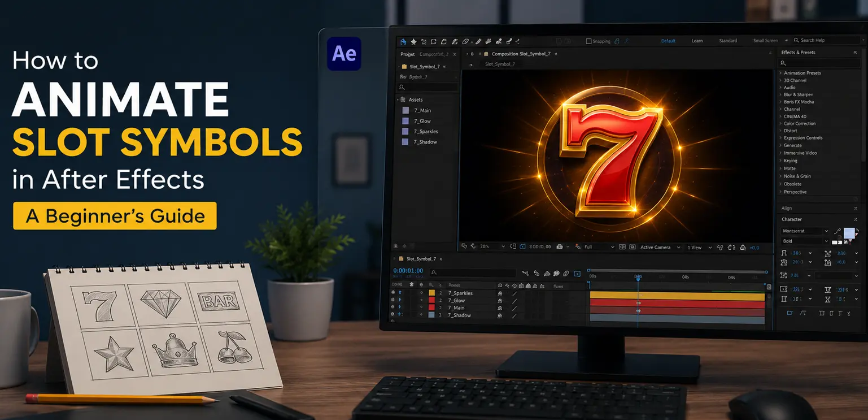Enable the Snapping checkbox
The height and width of the screenshot is (420, 868).
click(588, 41)
